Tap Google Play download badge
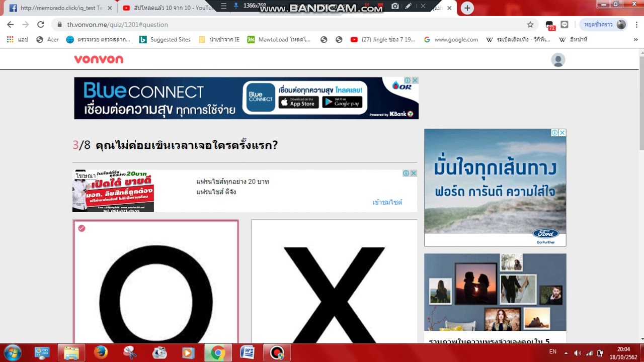The width and height of the screenshot is (644, 362). tap(342, 102)
